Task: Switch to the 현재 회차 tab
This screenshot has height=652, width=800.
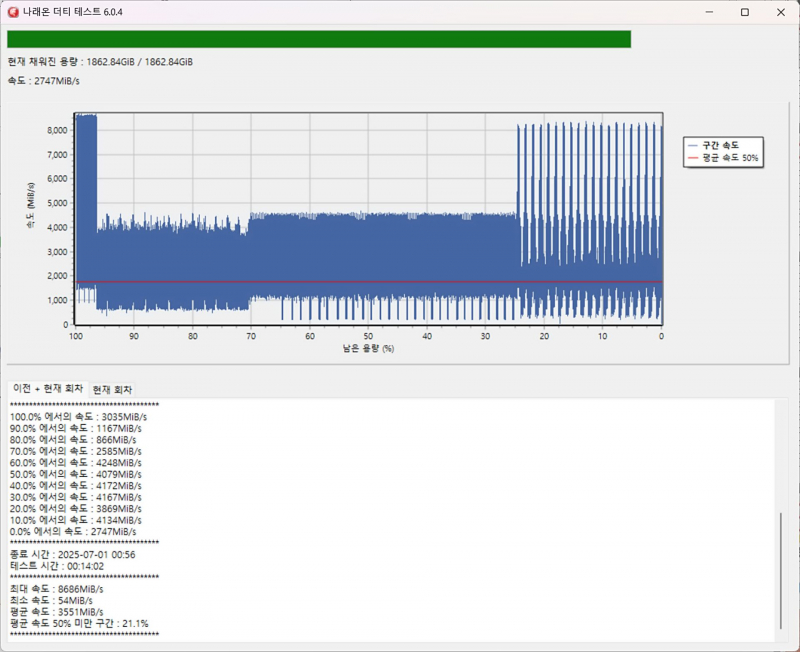Action: (112, 389)
